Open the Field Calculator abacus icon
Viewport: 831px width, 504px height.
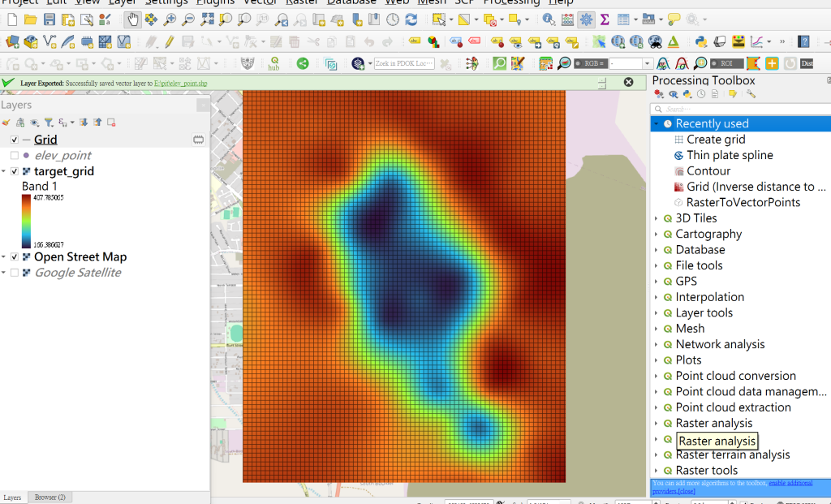(567, 20)
